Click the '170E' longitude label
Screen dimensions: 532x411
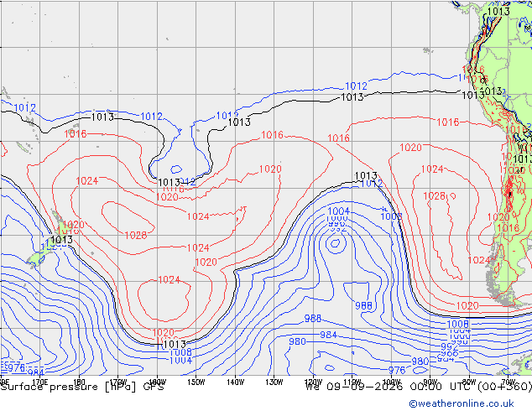(39, 382)
